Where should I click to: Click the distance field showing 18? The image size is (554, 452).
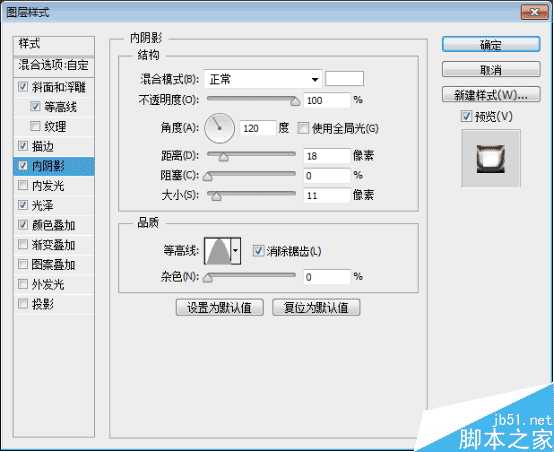tap(326, 156)
